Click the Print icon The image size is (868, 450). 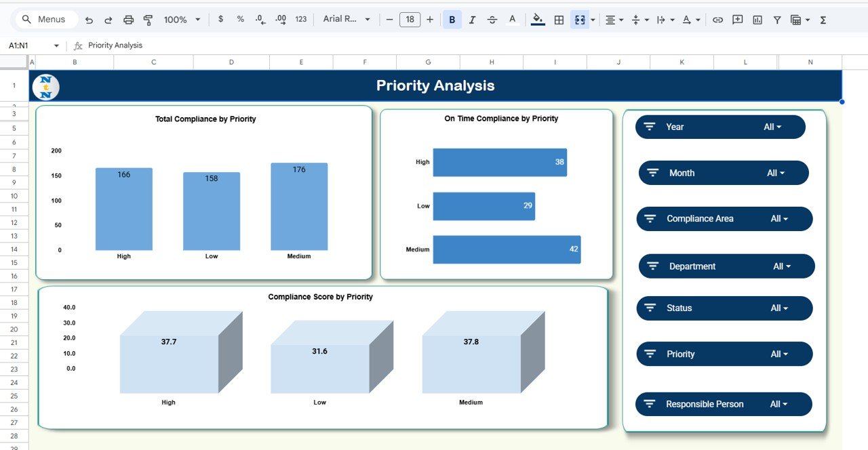click(x=128, y=20)
